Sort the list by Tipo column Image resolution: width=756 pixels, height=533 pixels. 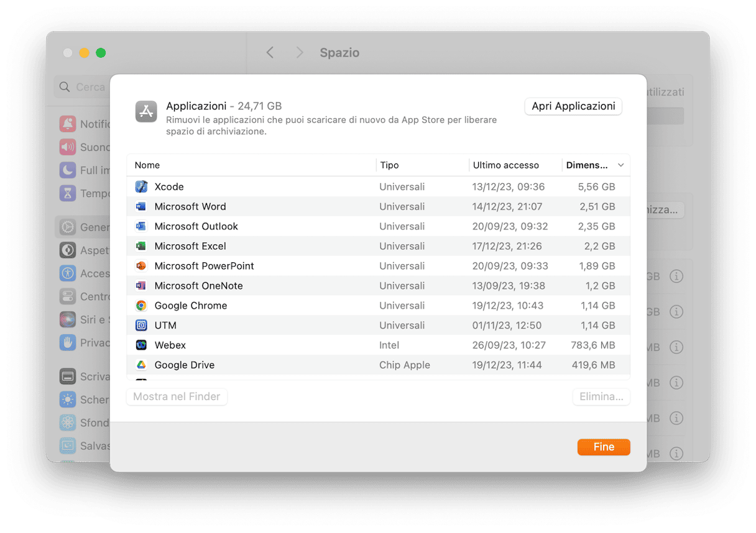point(423,165)
